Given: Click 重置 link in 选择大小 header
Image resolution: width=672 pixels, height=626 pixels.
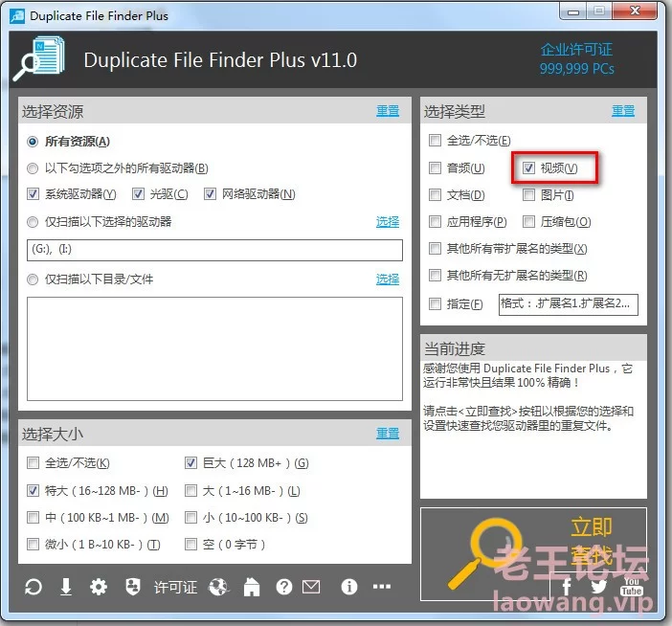Looking at the screenshot, I should [x=388, y=434].
